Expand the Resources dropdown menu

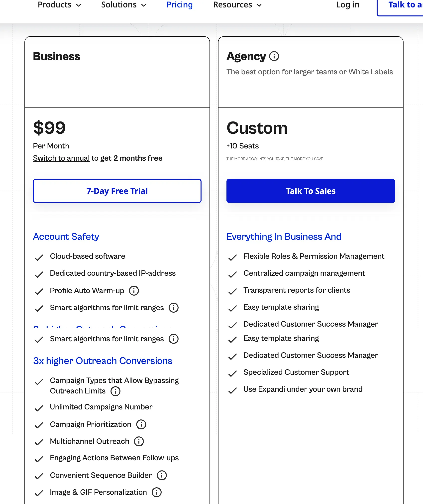click(x=237, y=5)
